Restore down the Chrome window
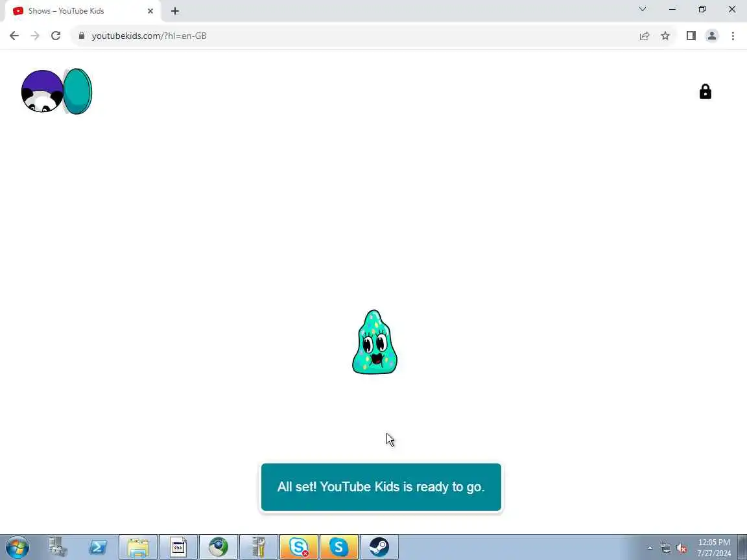This screenshot has width=747, height=560. coord(702,9)
